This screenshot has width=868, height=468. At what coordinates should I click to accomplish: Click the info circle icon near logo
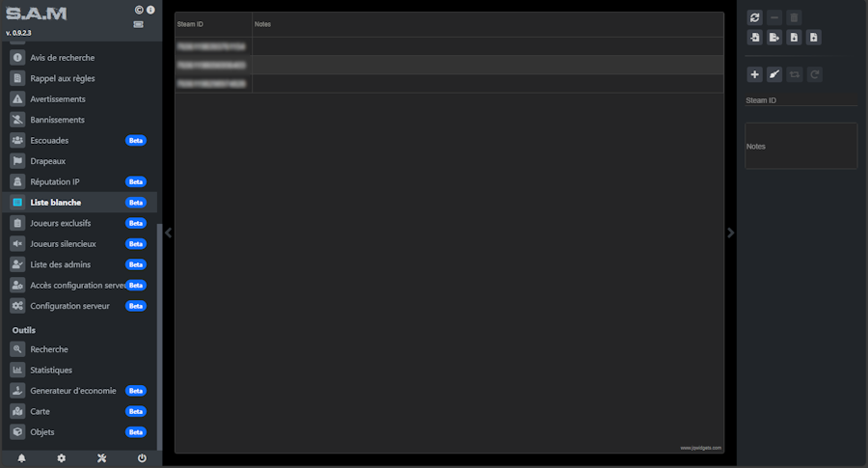pyautogui.click(x=150, y=10)
